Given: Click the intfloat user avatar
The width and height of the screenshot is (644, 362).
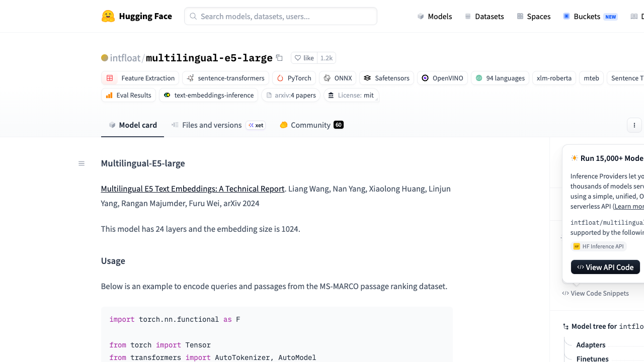Looking at the screenshot, I should (x=105, y=58).
